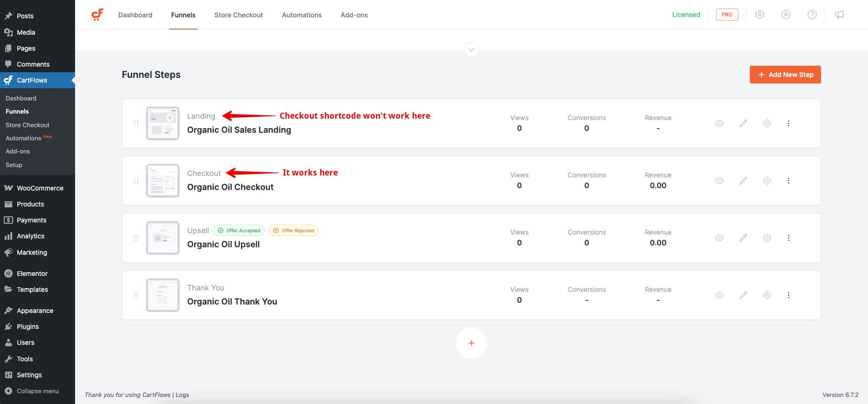
Task: Open settings gear for Upsell step
Action: click(767, 238)
